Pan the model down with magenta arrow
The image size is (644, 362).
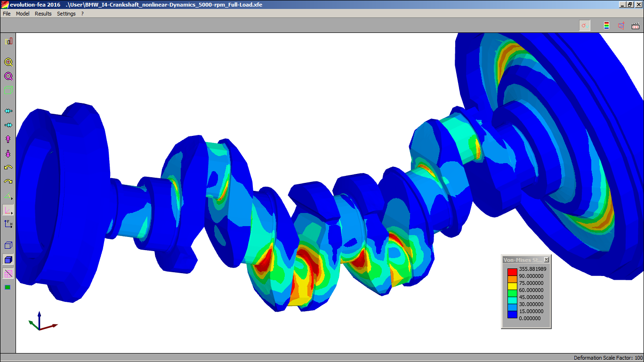(x=8, y=153)
